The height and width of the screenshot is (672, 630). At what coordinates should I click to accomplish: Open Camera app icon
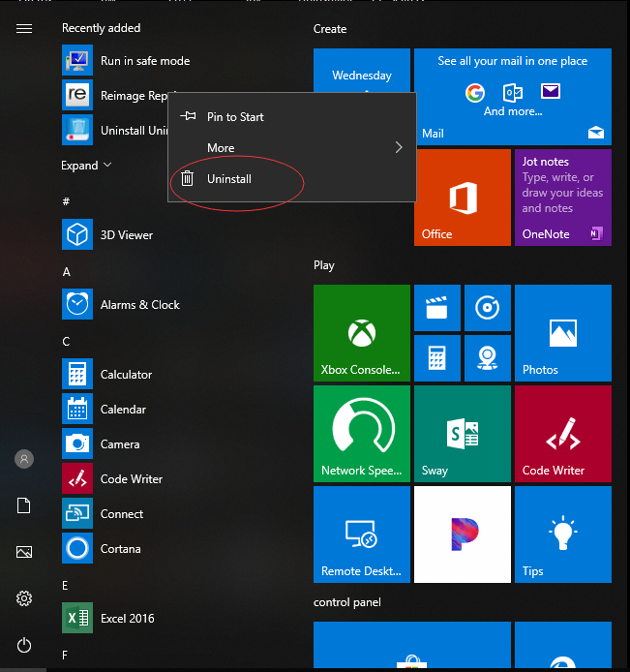pyautogui.click(x=77, y=444)
